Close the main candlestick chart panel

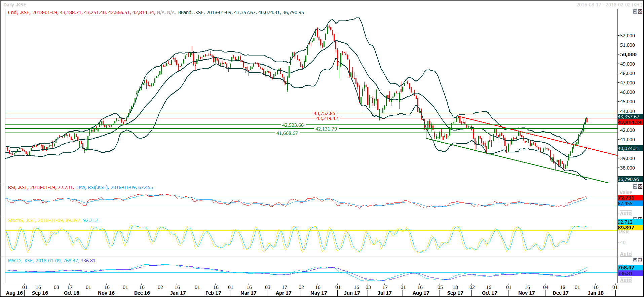pyautogui.click(x=640, y=11)
